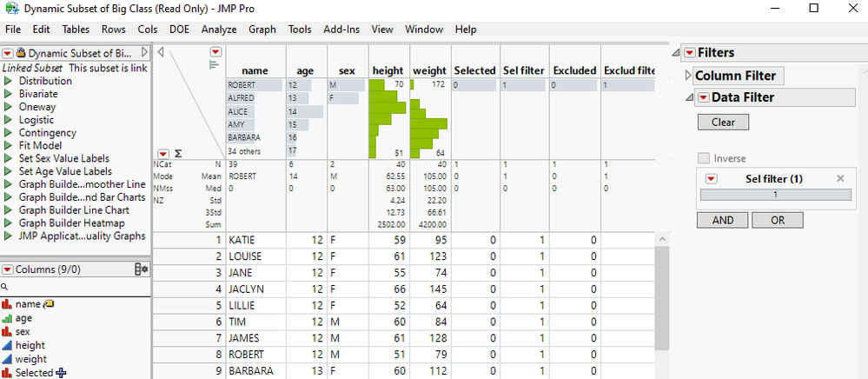Run Set Age Value Labels script arrow
This screenshot has height=379, width=868.
pos(9,171)
